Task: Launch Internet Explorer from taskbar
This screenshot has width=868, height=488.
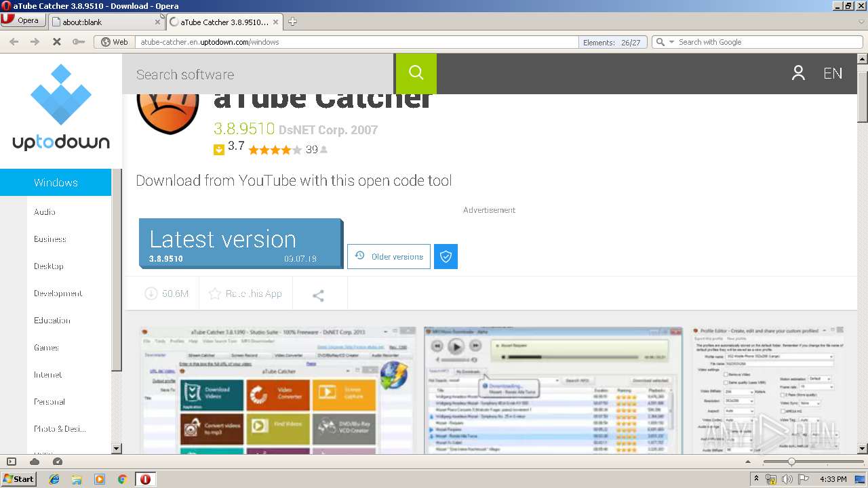Action: tap(54, 479)
